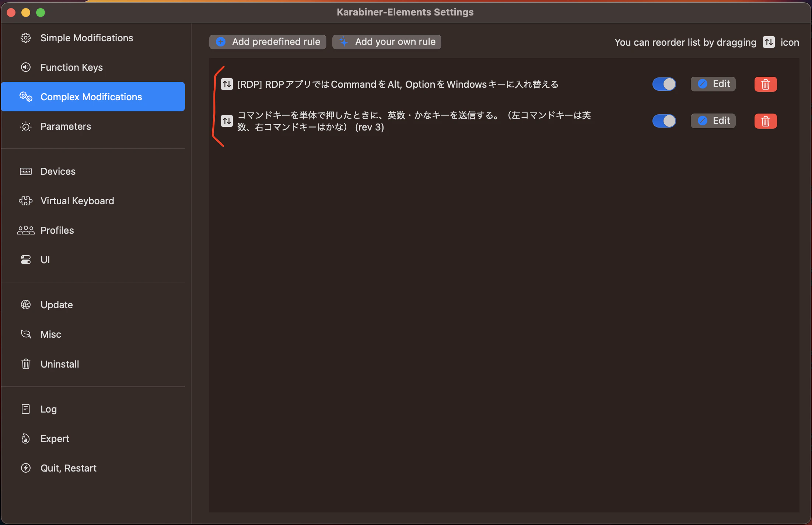The width and height of the screenshot is (812, 525).
Task: Click the reorder handle on the RDP rule
Action: click(x=227, y=84)
